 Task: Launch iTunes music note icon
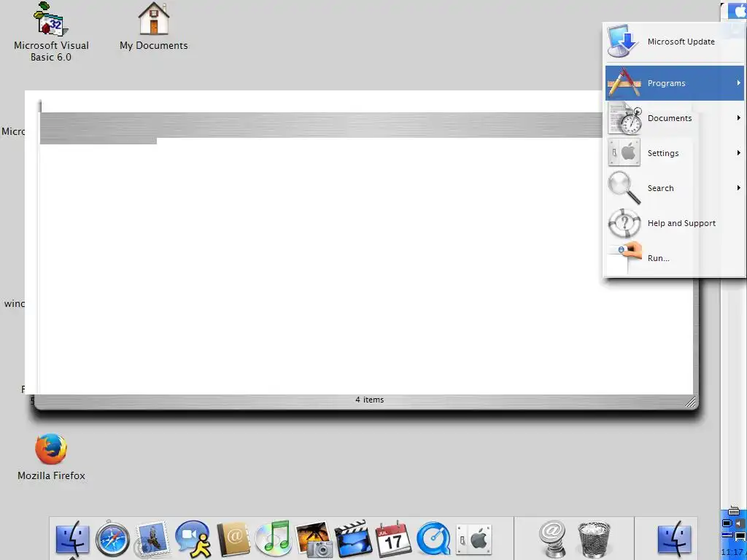274,539
